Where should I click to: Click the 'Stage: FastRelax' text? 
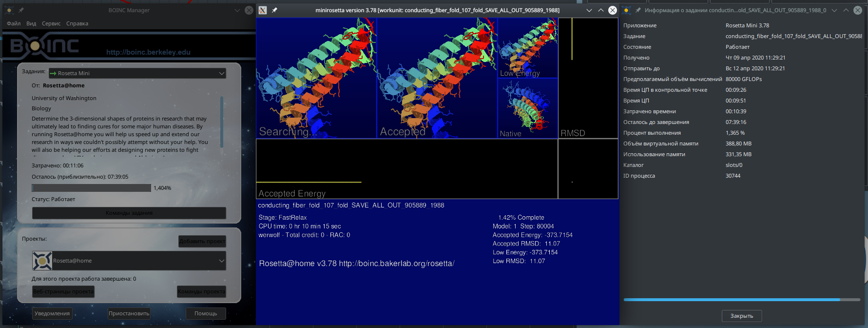point(283,218)
